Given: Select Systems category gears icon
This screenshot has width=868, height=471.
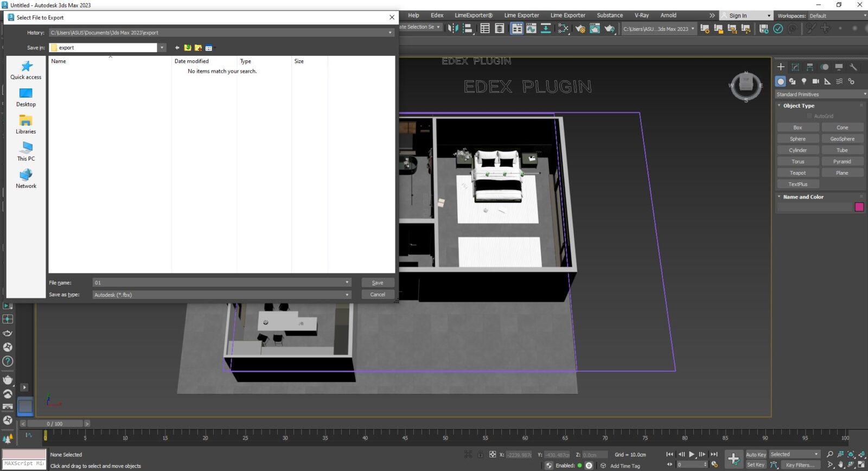Looking at the screenshot, I should pyautogui.click(x=851, y=81).
